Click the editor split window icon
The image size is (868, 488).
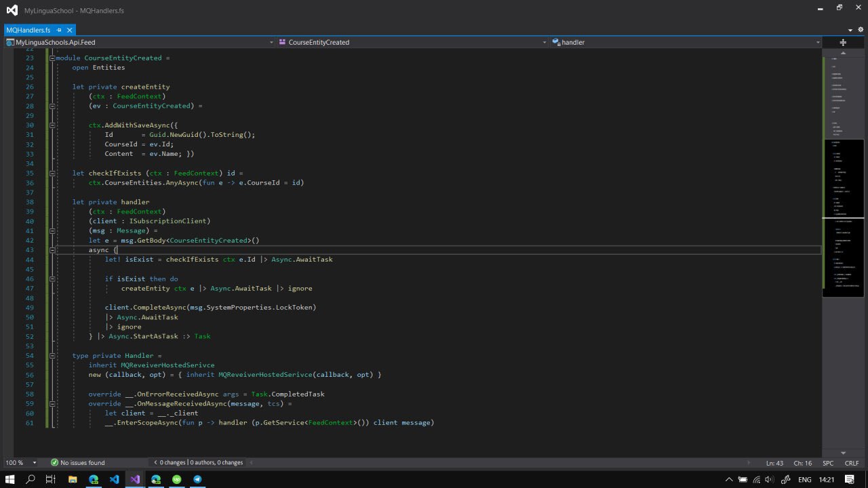tap(843, 42)
